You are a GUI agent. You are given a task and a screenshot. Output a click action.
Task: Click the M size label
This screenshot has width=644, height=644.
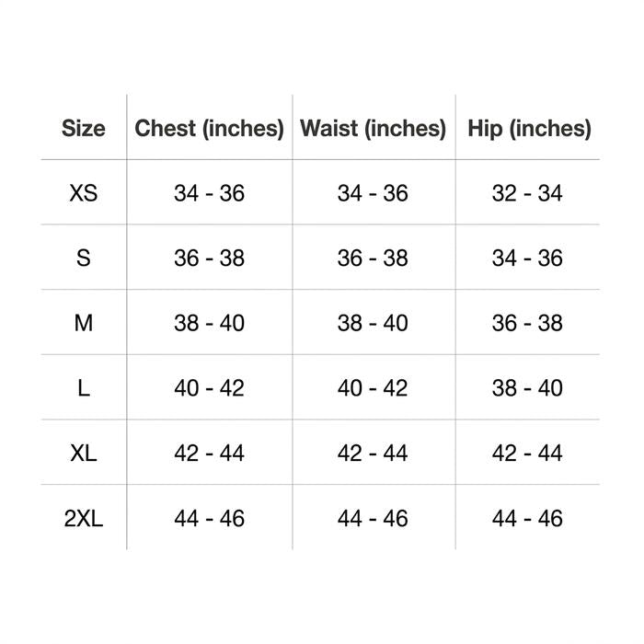pyautogui.click(x=84, y=323)
